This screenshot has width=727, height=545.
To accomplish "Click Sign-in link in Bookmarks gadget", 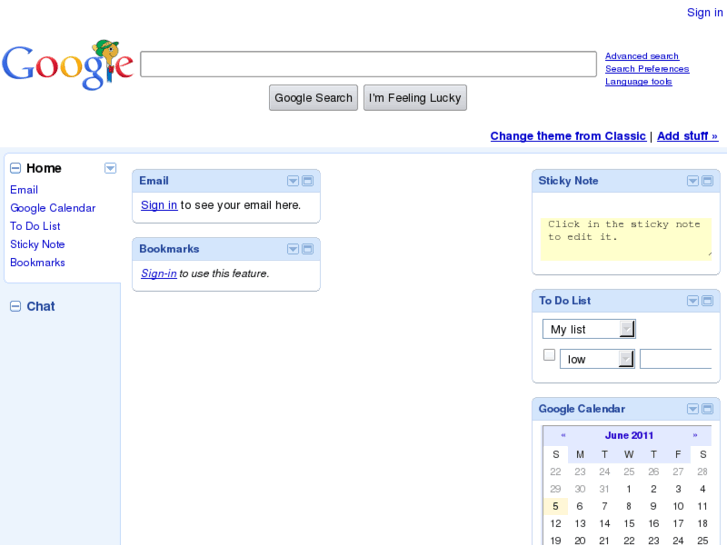I will click(159, 273).
